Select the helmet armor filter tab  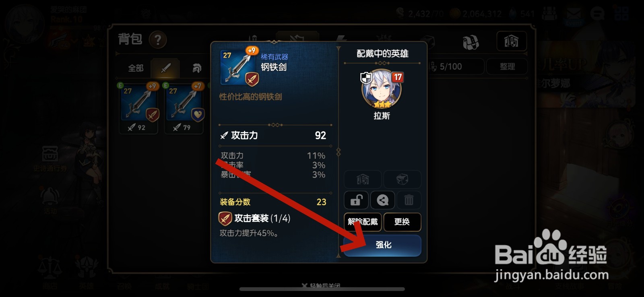coord(196,68)
